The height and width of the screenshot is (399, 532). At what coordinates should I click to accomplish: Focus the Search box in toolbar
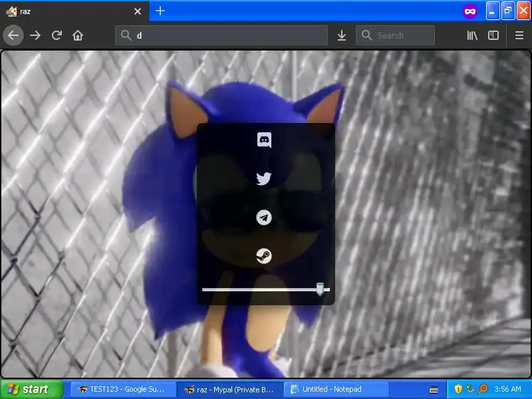coord(395,35)
